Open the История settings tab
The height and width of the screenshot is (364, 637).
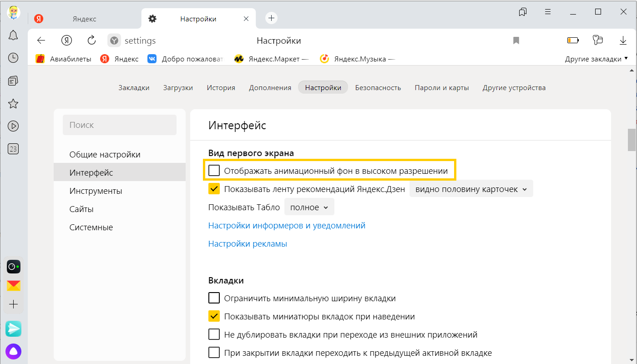pos(221,87)
